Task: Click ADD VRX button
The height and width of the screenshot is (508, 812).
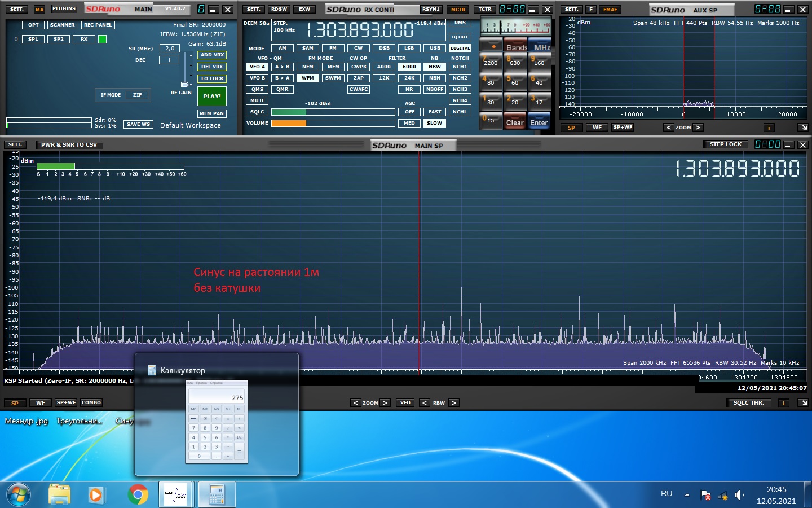Action: point(212,55)
